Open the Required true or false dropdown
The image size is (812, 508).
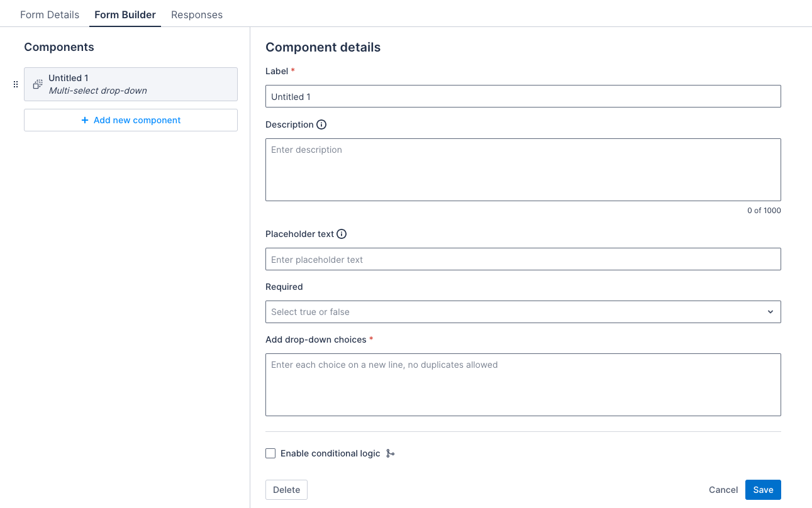coord(523,311)
